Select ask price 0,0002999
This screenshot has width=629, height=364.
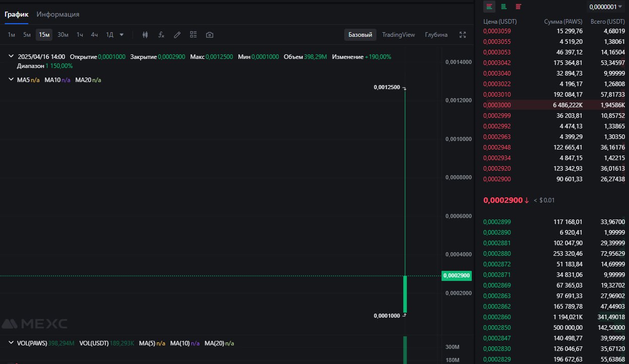[x=497, y=115]
